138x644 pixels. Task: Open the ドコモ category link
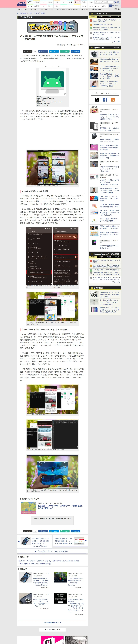(x=20, y=9)
